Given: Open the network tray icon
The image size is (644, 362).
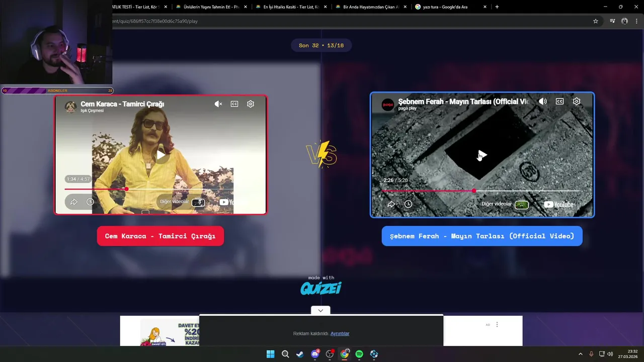Looking at the screenshot, I should (602, 354).
